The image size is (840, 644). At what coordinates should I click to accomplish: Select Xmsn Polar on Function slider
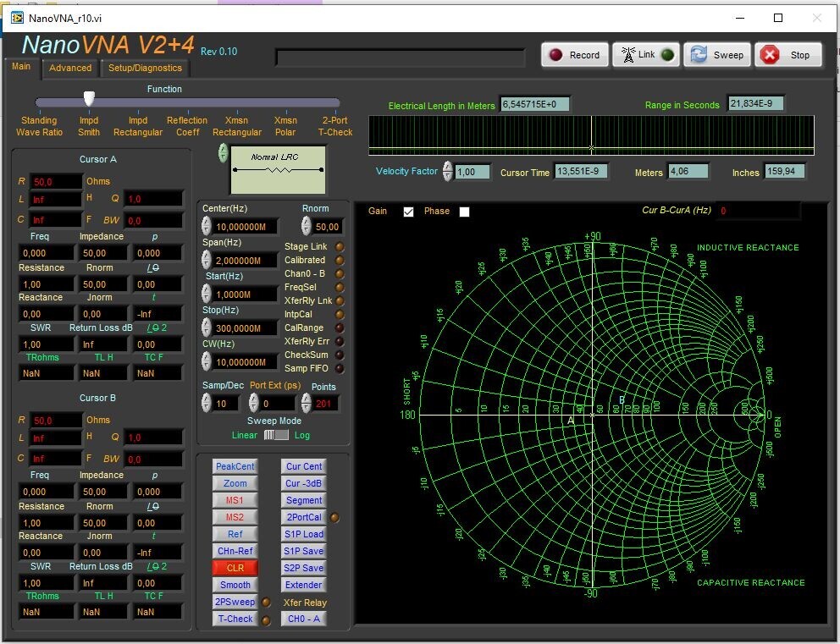[285, 126]
